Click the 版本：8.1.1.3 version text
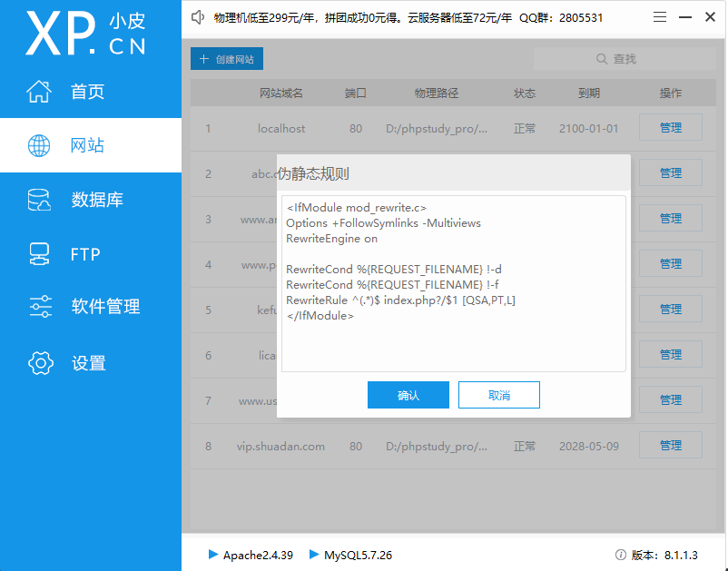This screenshot has height=571, width=728. (664, 555)
